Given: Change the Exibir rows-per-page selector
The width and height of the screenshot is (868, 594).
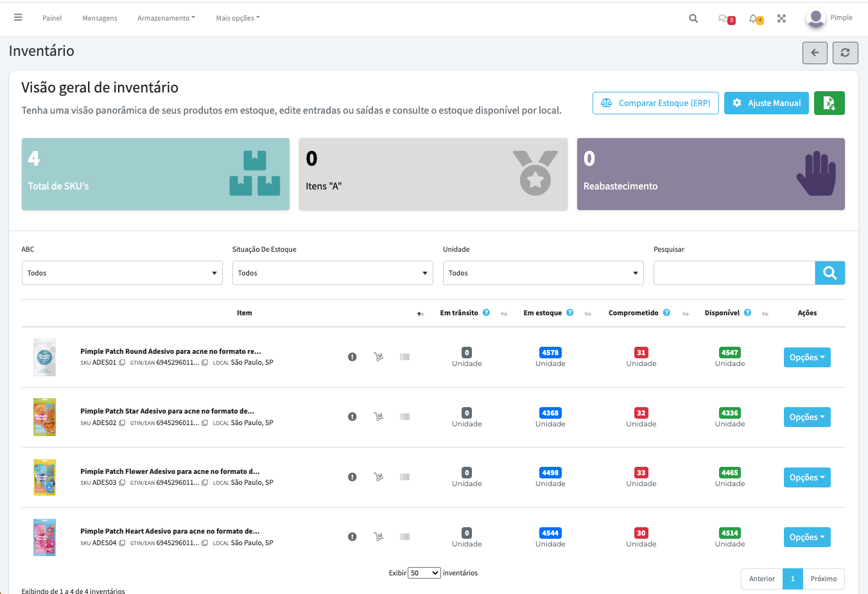Looking at the screenshot, I should tap(424, 573).
